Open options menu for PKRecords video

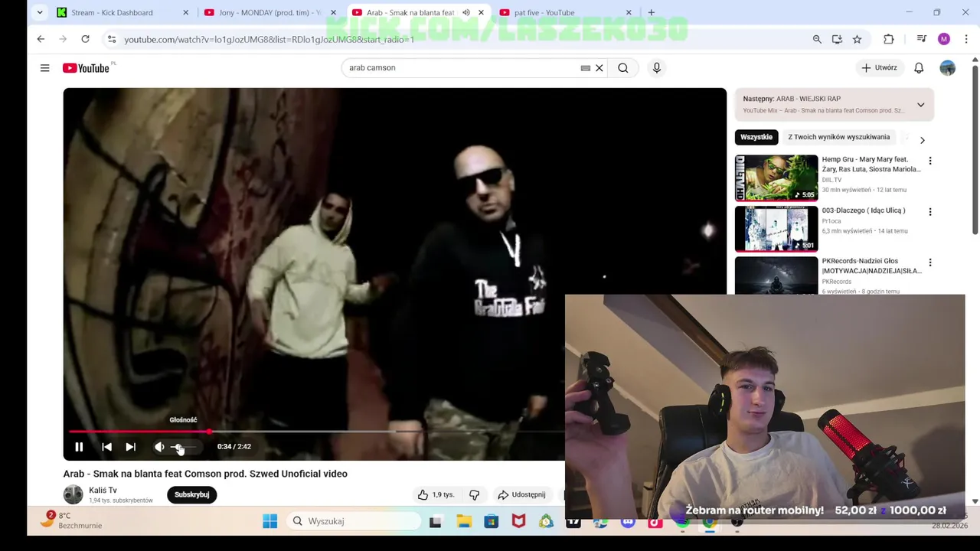click(930, 262)
